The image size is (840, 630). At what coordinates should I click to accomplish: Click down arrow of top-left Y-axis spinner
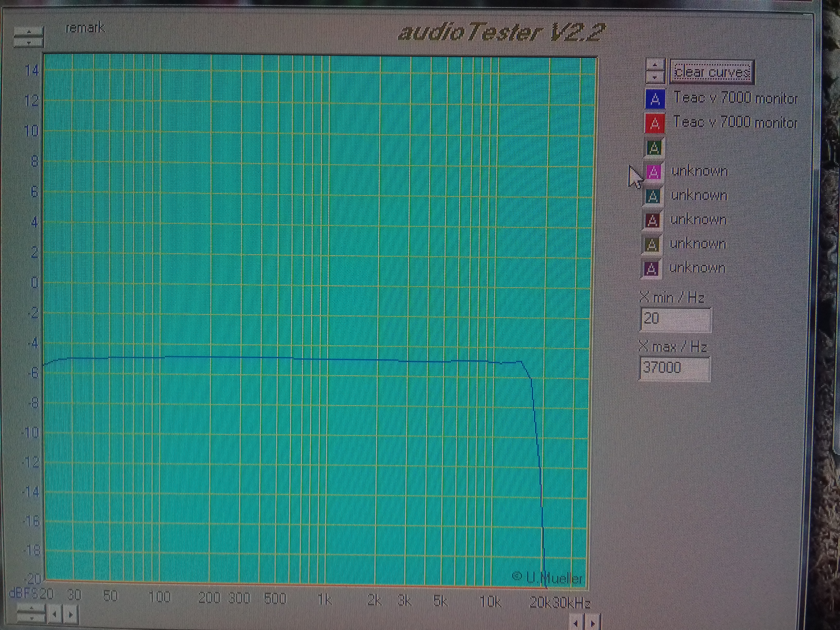(x=29, y=42)
